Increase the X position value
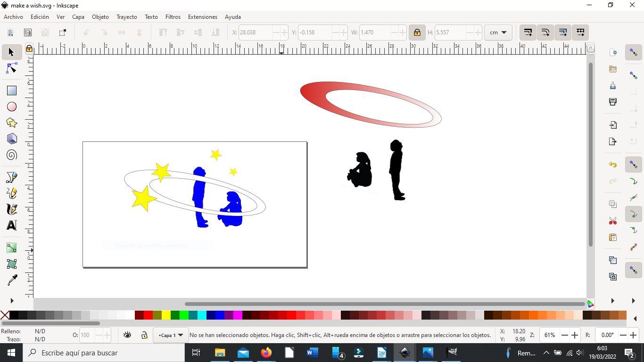The image size is (644, 362). coord(283,33)
